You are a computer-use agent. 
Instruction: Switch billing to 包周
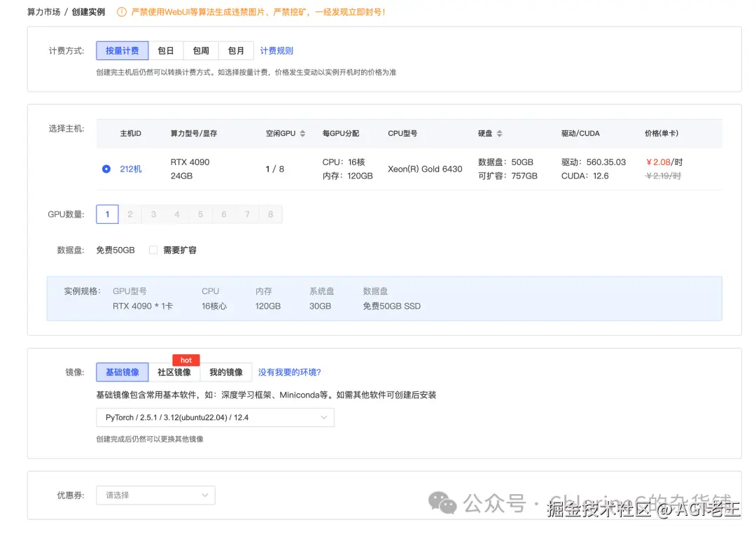point(201,50)
